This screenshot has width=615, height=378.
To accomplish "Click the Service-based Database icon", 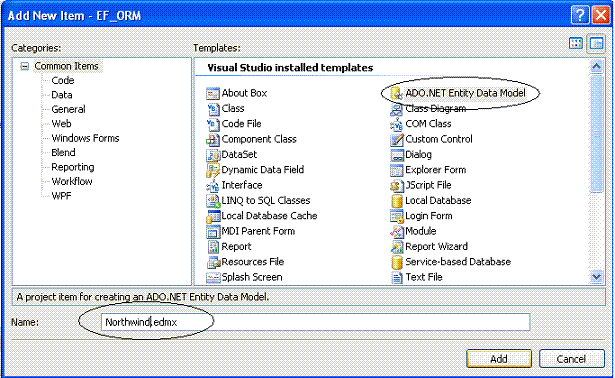I will (x=397, y=262).
